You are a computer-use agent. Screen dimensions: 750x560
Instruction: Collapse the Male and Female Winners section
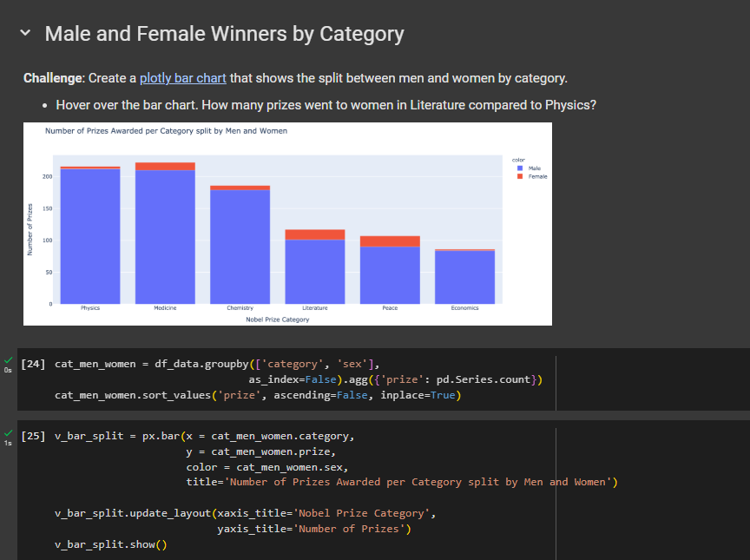[25, 33]
